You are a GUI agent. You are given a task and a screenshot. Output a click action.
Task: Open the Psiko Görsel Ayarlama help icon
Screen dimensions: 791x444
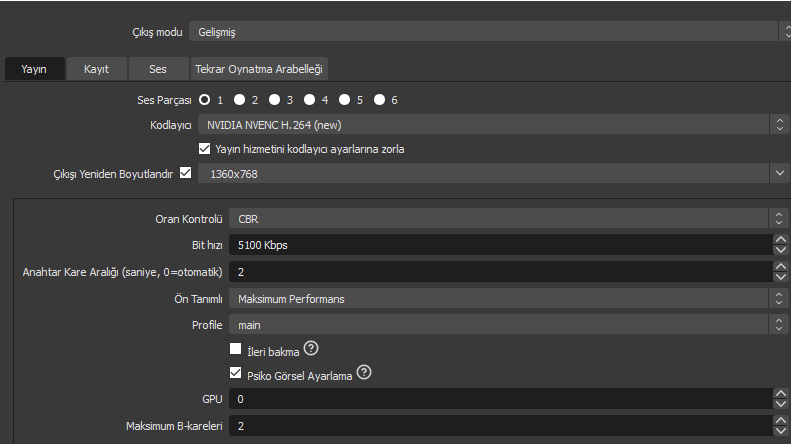(x=364, y=372)
